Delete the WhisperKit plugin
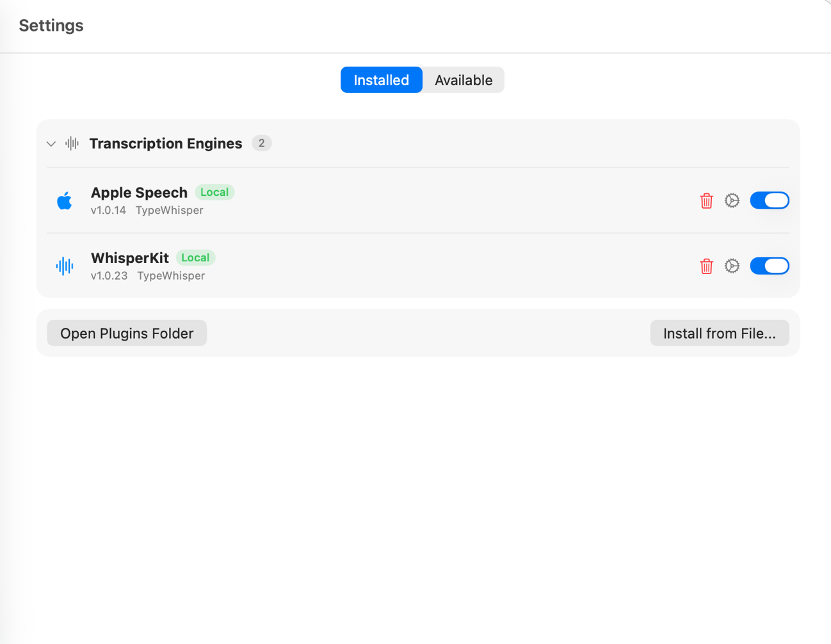Screen dimensions: 831x644 click(706, 266)
